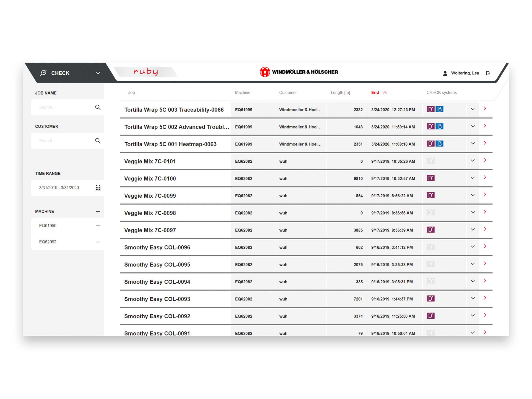Click purple D check icon on Veggie Mix 7C-0100

click(x=430, y=178)
